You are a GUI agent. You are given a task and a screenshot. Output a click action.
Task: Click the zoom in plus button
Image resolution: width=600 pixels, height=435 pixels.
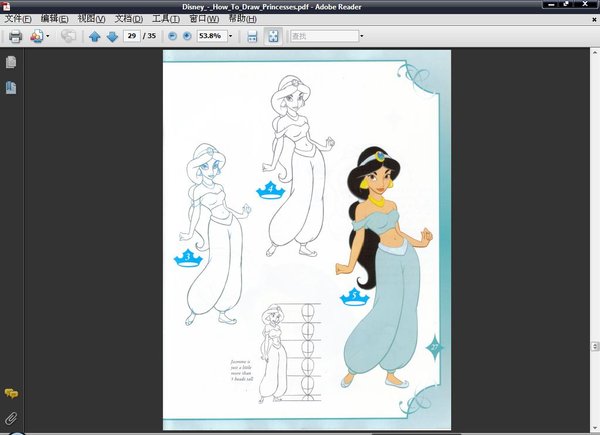(x=187, y=37)
